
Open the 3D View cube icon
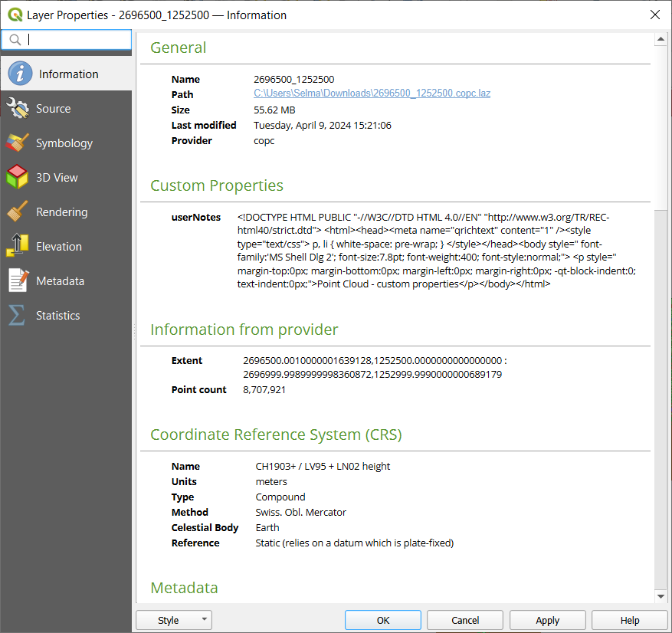point(18,178)
